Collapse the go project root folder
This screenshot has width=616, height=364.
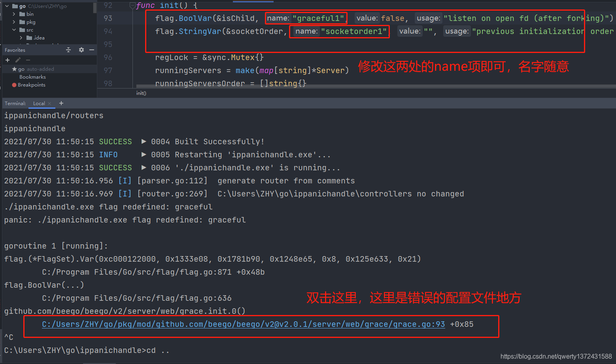(x=7, y=6)
